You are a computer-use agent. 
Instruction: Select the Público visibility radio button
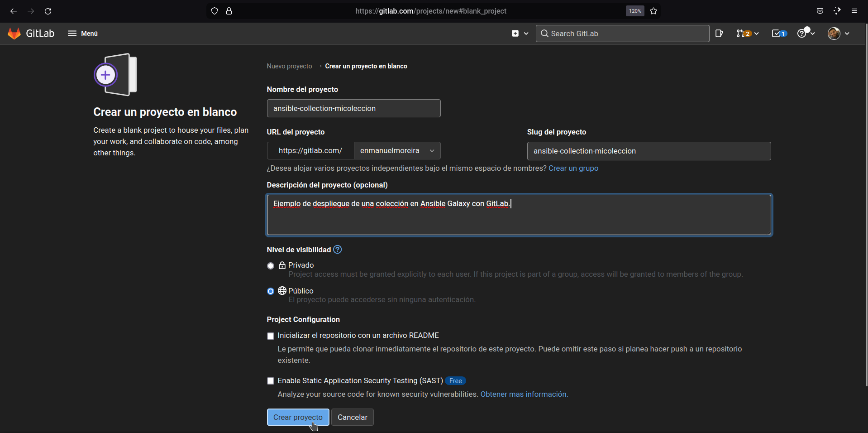coord(271,291)
